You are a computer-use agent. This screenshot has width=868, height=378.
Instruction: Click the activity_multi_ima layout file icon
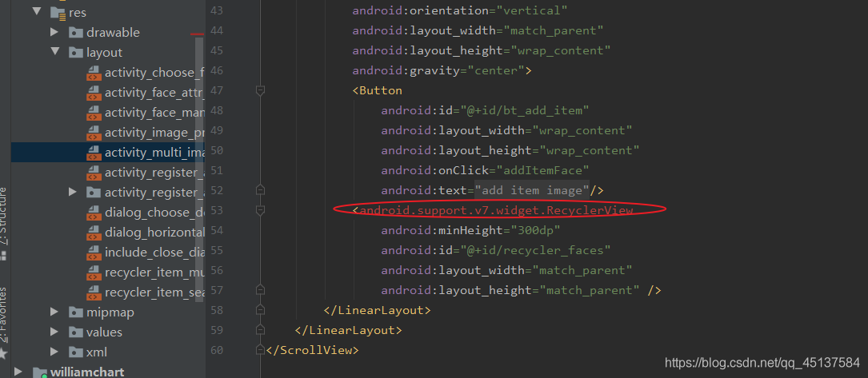pos(94,153)
